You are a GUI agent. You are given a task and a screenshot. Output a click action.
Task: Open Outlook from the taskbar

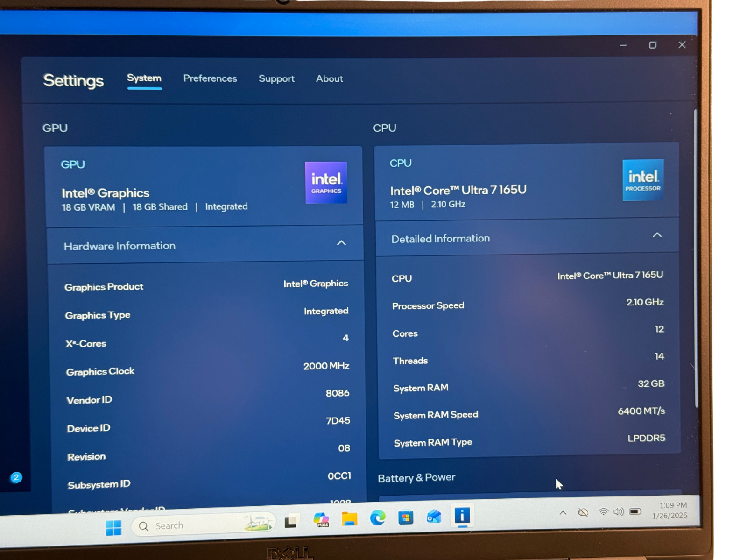click(x=434, y=516)
